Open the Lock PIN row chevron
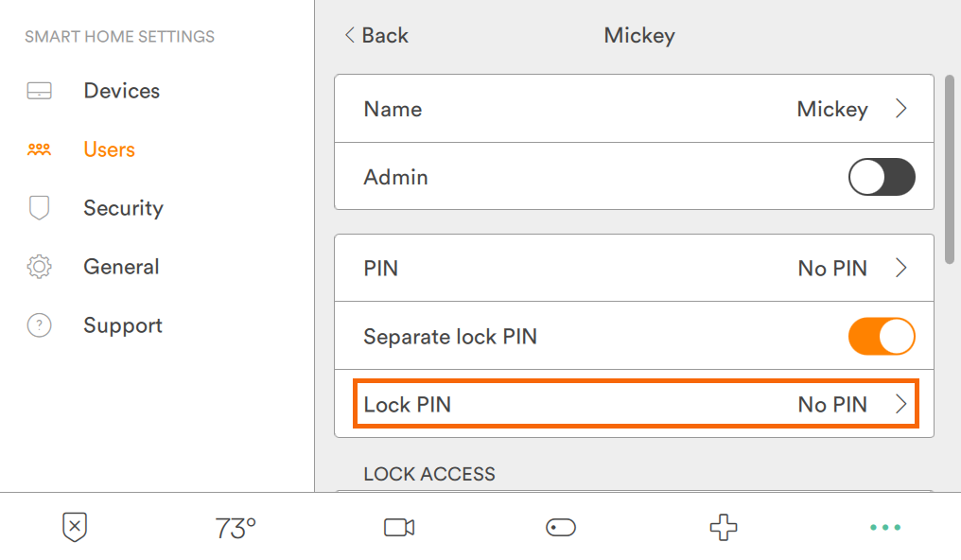 901,405
